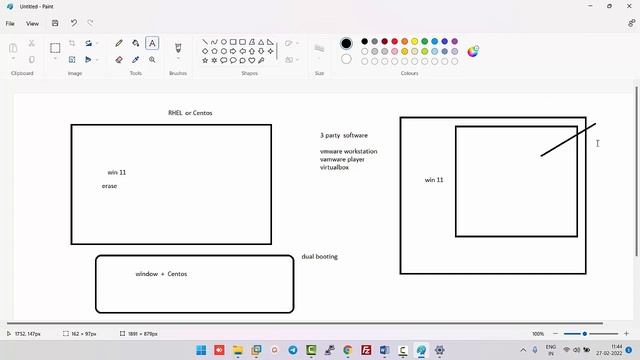Adjust the zoom slider handle
The height and width of the screenshot is (360, 640).
pos(584,333)
